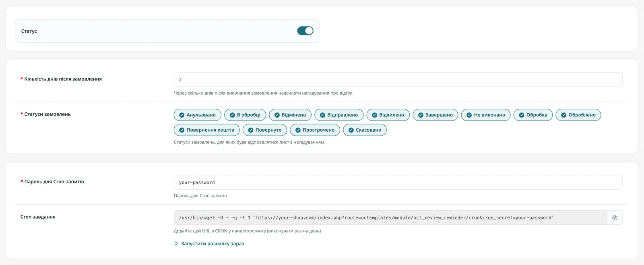The height and width of the screenshot is (265, 644).
Task: Toggle the Прострочено status chip
Action: pos(315,130)
